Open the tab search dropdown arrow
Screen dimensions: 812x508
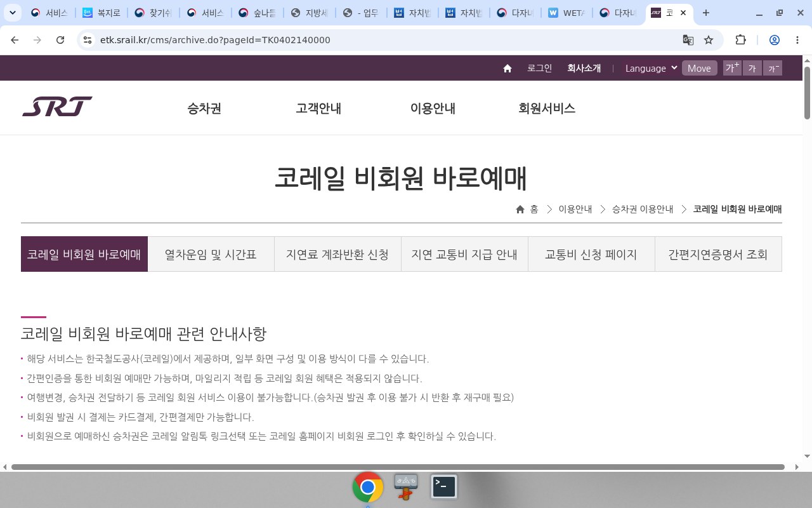pyautogui.click(x=12, y=13)
